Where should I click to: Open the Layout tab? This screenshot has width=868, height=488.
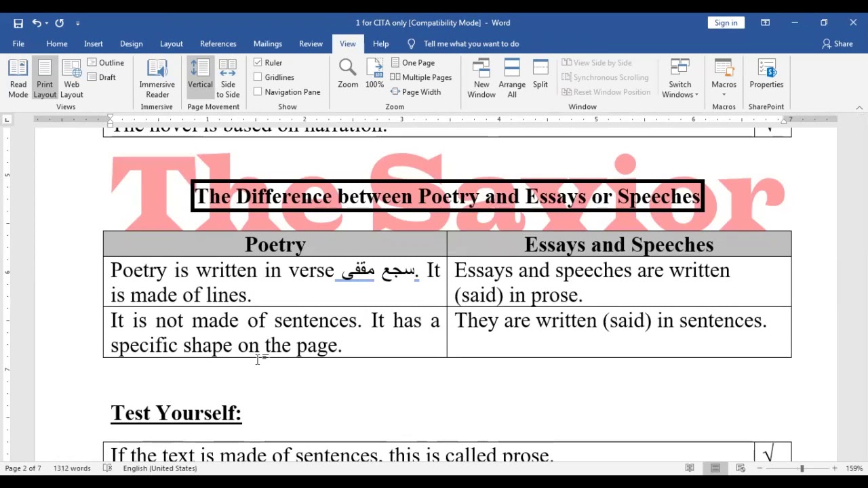click(172, 43)
